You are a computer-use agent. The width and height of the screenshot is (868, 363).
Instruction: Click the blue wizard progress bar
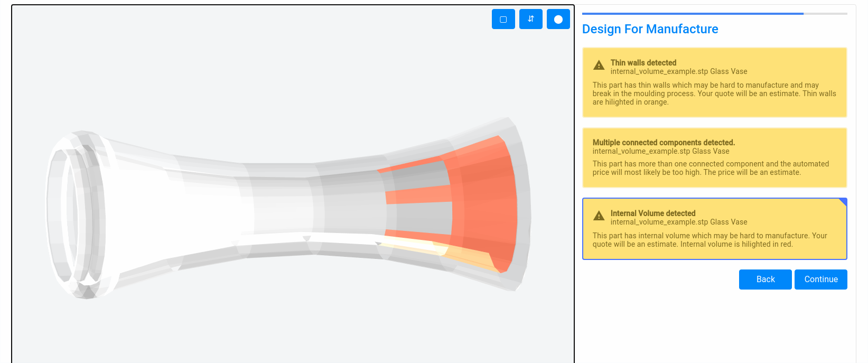693,14
